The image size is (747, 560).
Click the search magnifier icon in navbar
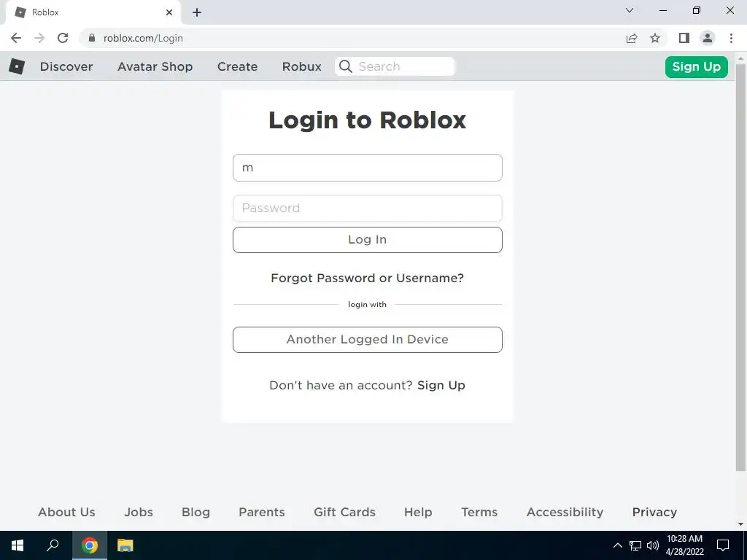346,66
